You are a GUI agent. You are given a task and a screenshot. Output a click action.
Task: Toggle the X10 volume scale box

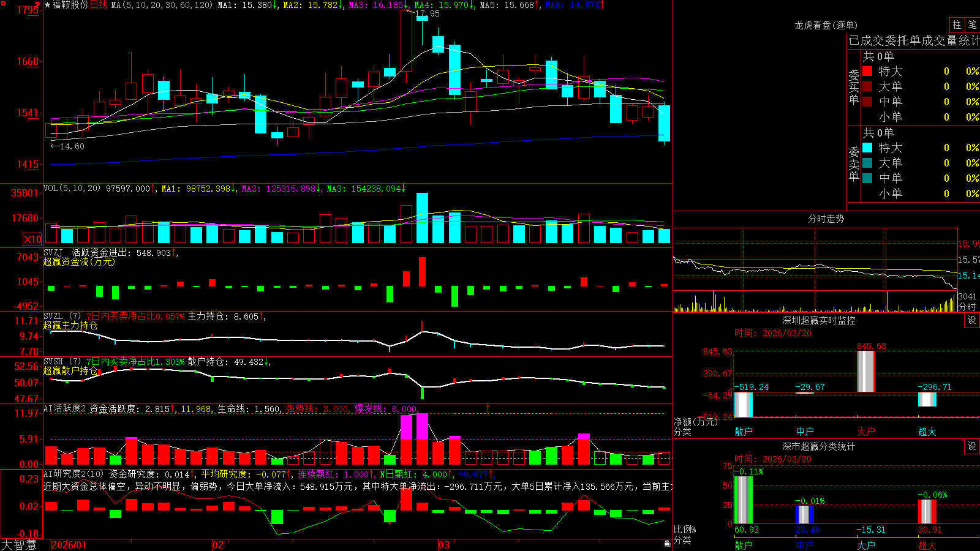tap(32, 239)
